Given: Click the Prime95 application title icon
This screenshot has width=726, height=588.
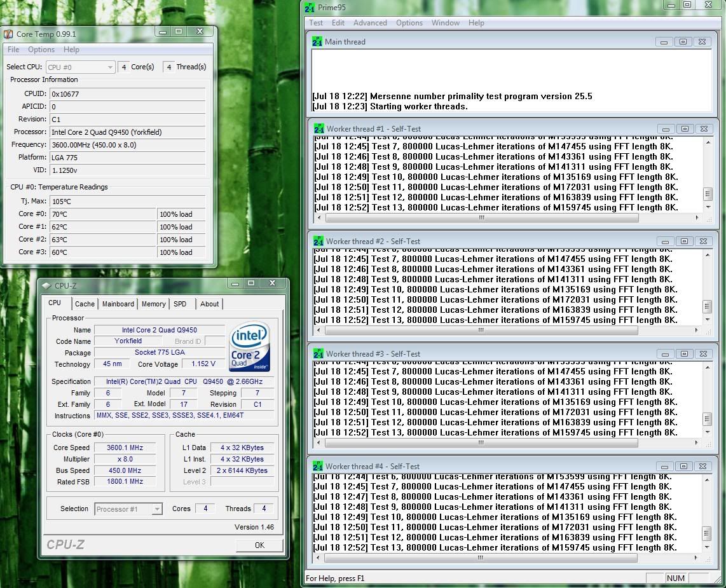Looking at the screenshot, I should pyautogui.click(x=310, y=8).
